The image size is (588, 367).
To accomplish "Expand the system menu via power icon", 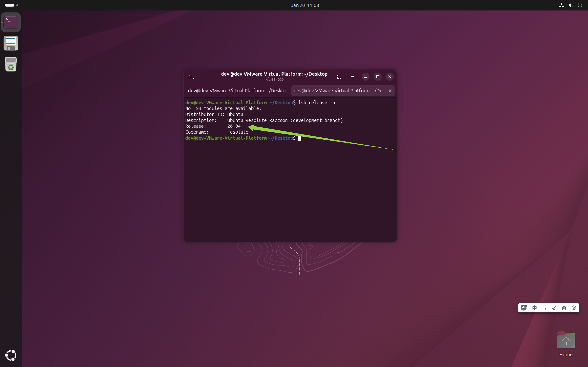I will [x=580, y=5].
